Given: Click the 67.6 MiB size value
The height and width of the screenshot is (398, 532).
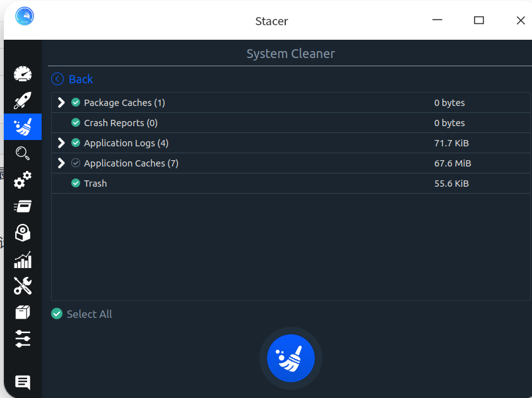Looking at the screenshot, I should coord(452,163).
